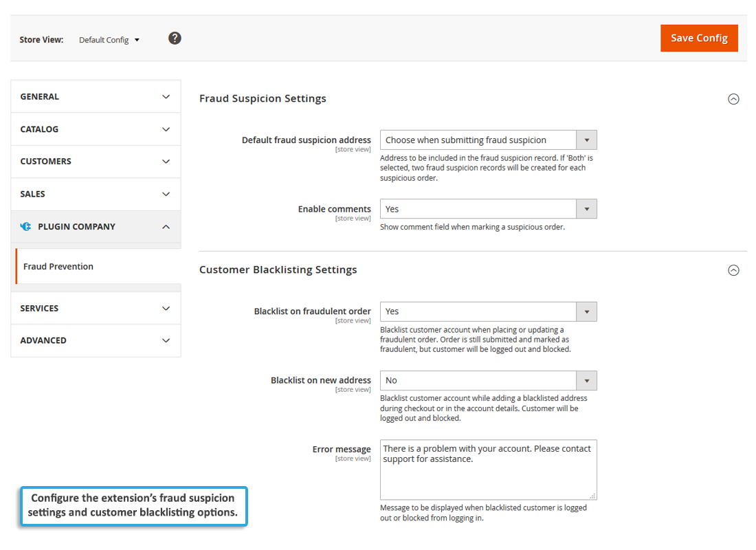The image size is (756, 550).
Task: Expand the ADVANCED config section
Action: 96,340
